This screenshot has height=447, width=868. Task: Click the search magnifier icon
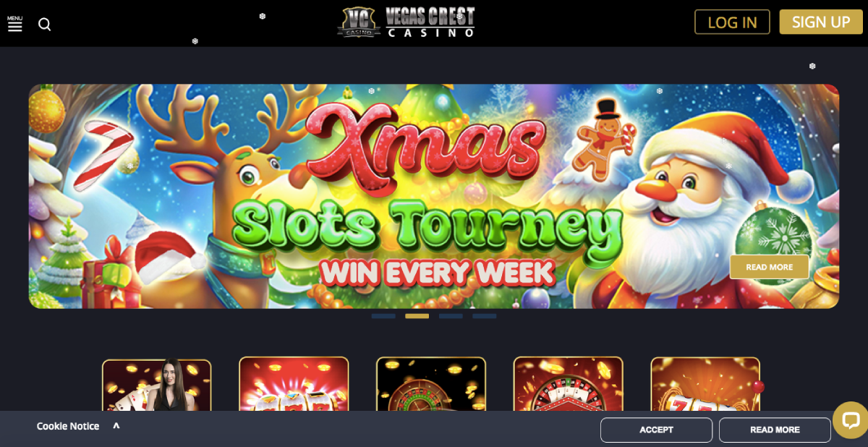tap(45, 25)
